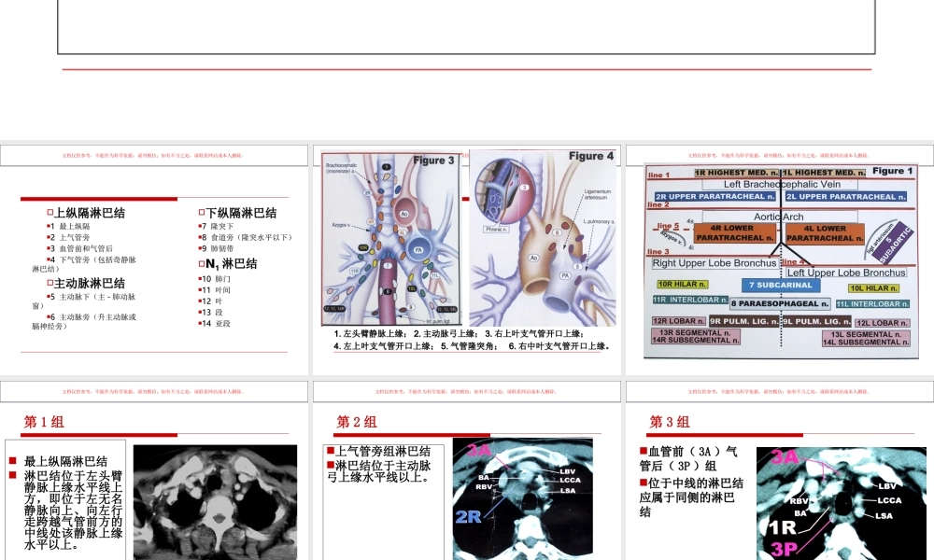This screenshot has height=560, width=934.
Task: Select the list item 8 食道旁
Action: tap(246, 237)
